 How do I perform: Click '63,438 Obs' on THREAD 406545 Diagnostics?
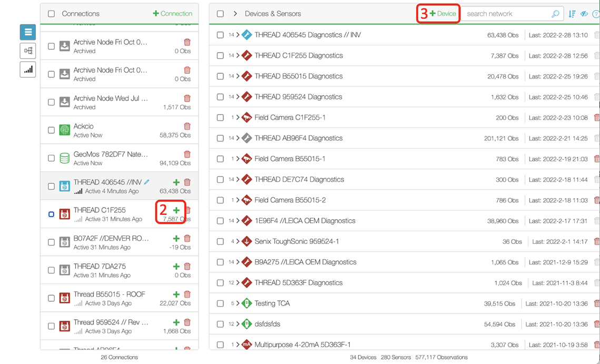[503, 35]
